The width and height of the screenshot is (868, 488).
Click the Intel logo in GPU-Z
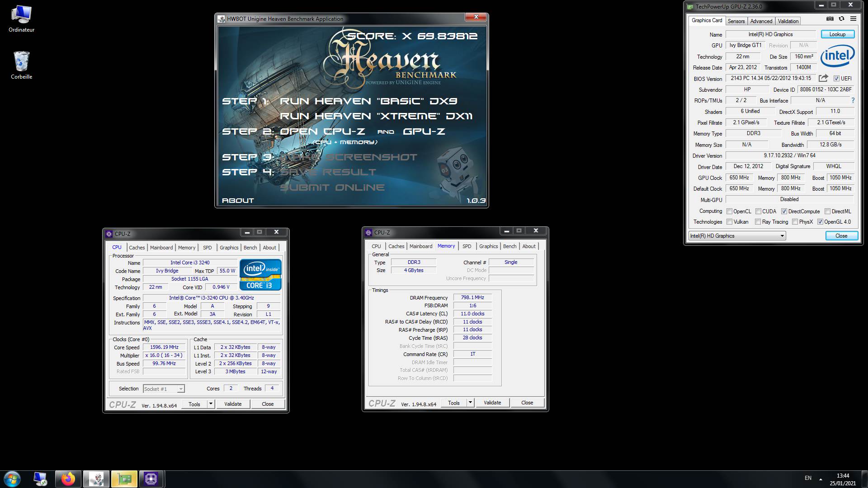click(837, 56)
